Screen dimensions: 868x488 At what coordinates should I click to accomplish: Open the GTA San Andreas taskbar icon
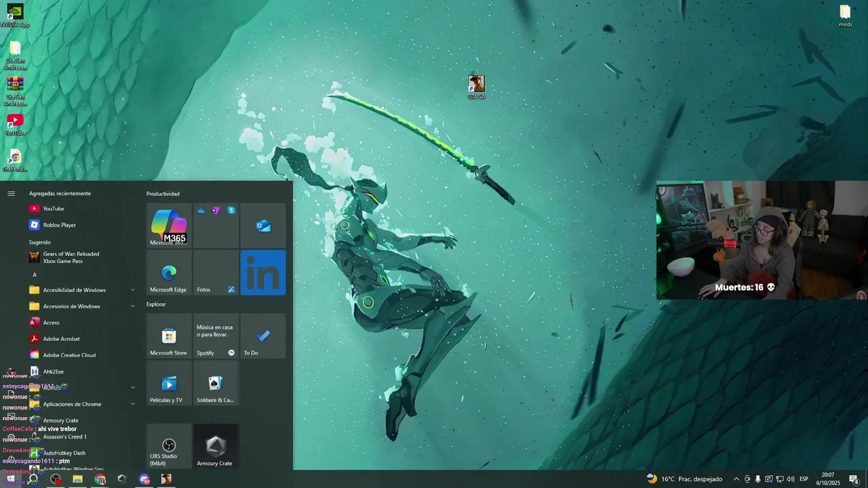tap(166, 479)
